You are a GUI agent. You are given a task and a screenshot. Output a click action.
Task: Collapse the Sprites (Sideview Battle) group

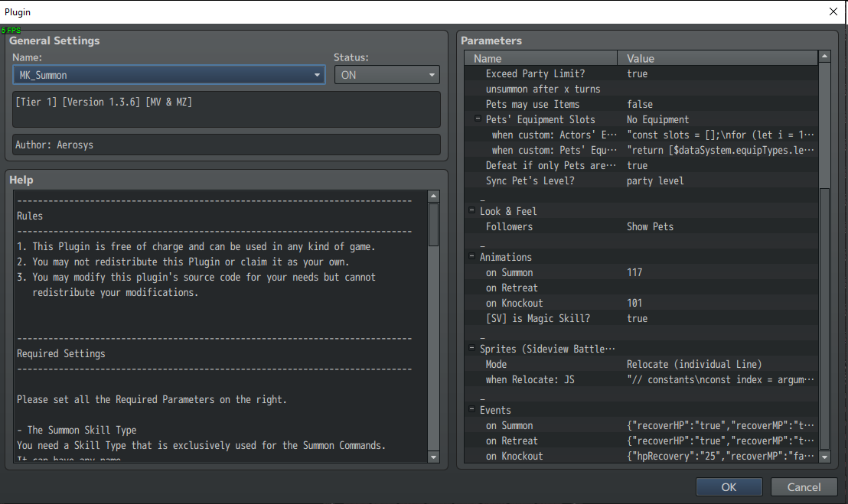tap(471, 348)
